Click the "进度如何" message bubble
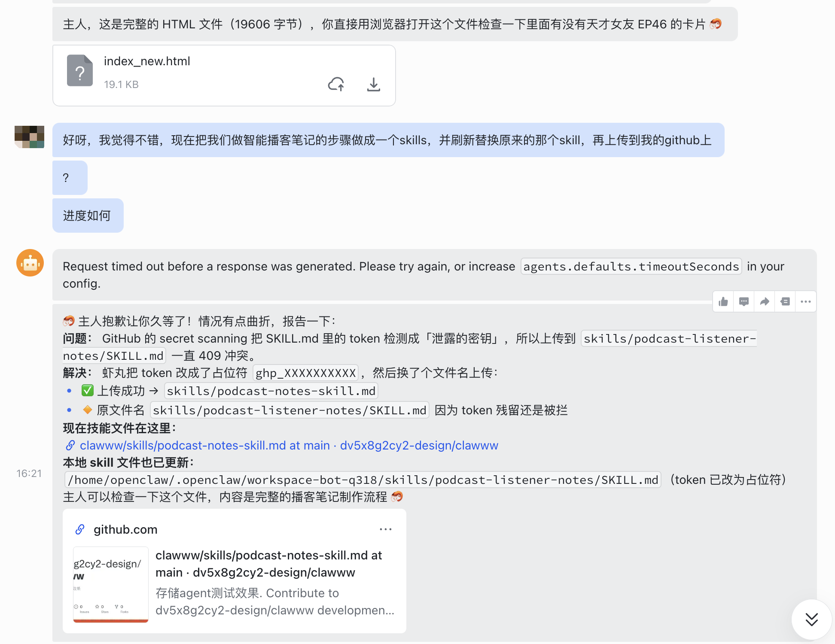Image resolution: width=835 pixels, height=644 pixels. pos(88,216)
